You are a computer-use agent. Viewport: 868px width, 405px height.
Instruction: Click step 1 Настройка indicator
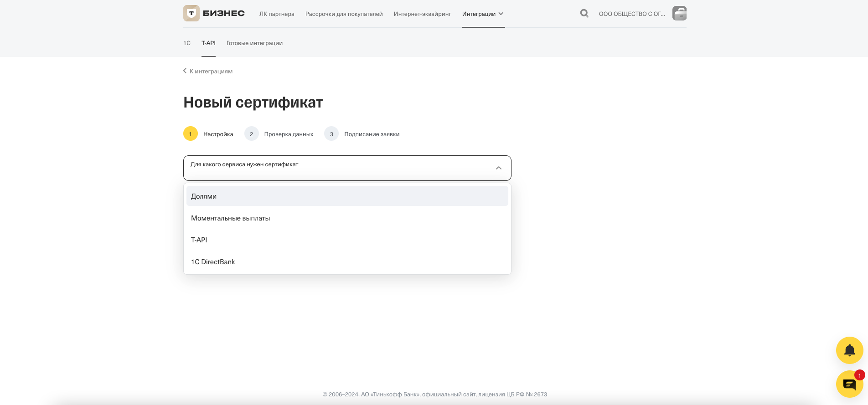point(208,133)
